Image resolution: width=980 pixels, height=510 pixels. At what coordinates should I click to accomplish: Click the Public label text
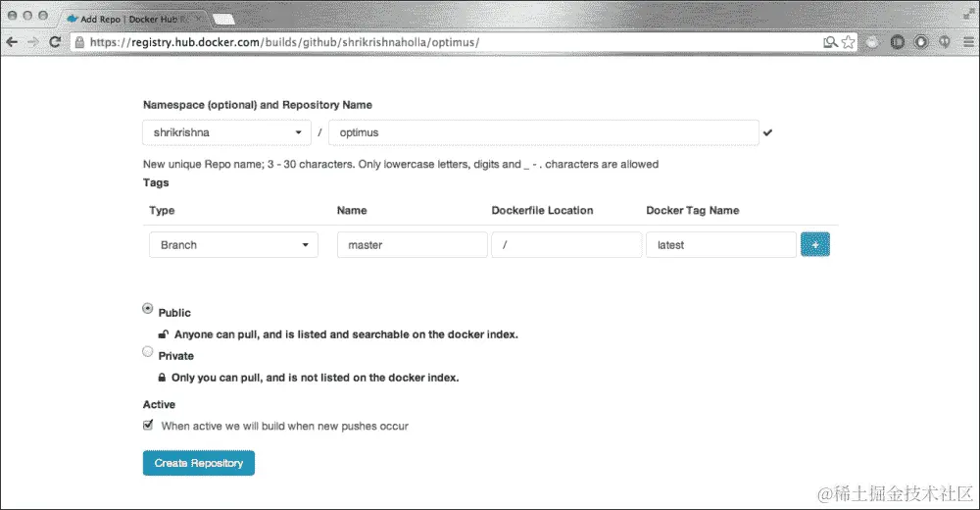click(174, 313)
